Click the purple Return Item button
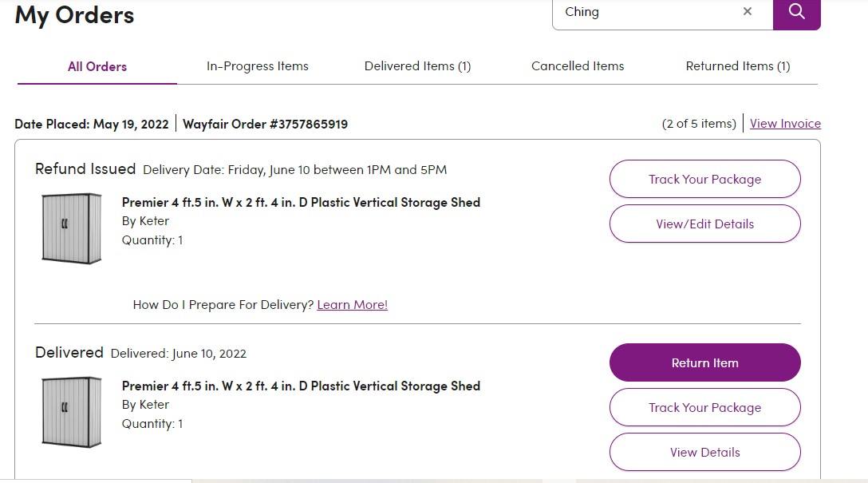 pos(704,362)
